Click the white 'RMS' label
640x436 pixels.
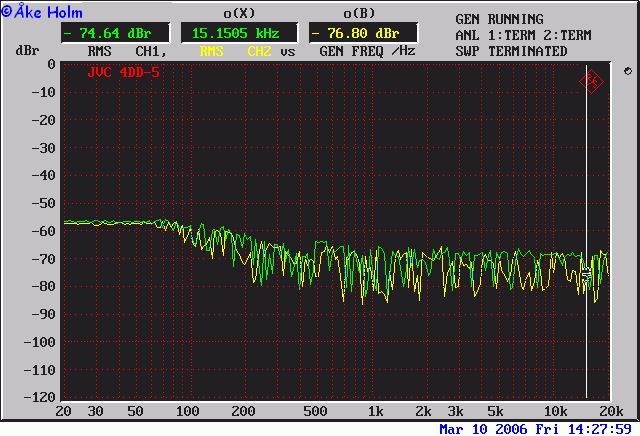(x=99, y=51)
